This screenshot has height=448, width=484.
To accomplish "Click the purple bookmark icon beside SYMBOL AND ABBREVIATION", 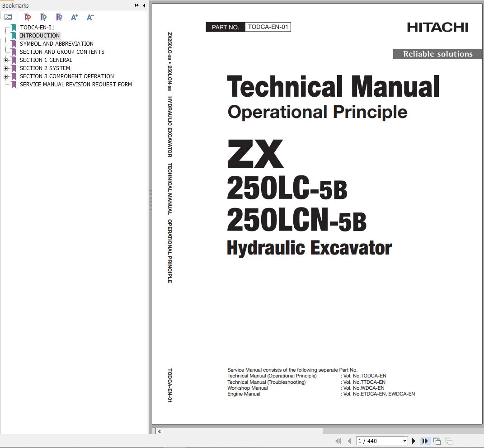I will coord(14,44).
